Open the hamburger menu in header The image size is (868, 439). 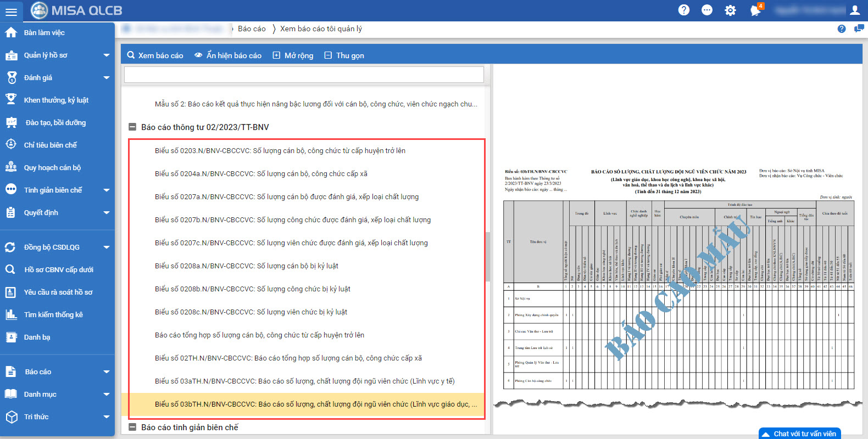10,11
